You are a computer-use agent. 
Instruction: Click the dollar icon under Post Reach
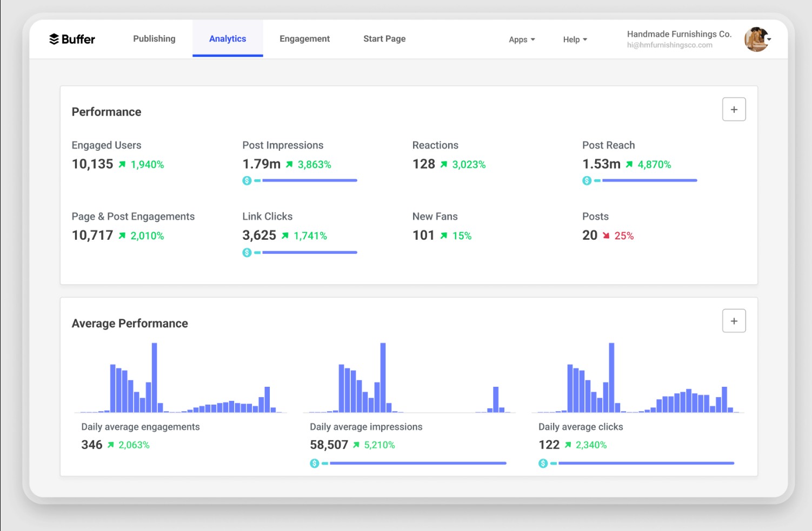point(587,180)
